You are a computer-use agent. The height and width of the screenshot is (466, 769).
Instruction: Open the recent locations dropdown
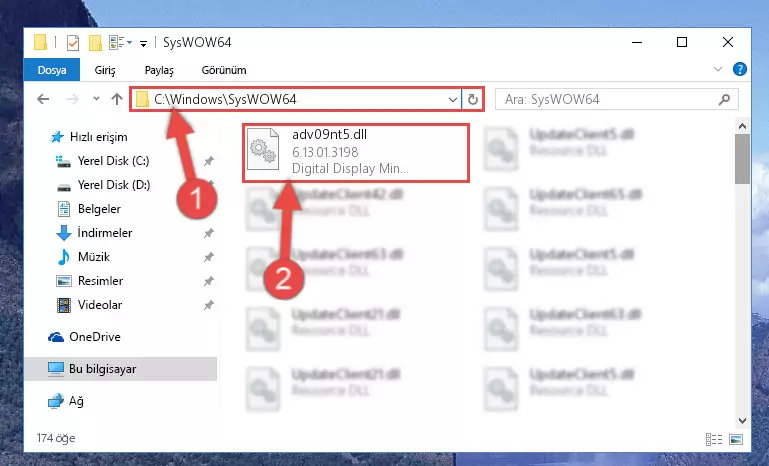click(x=96, y=99)
